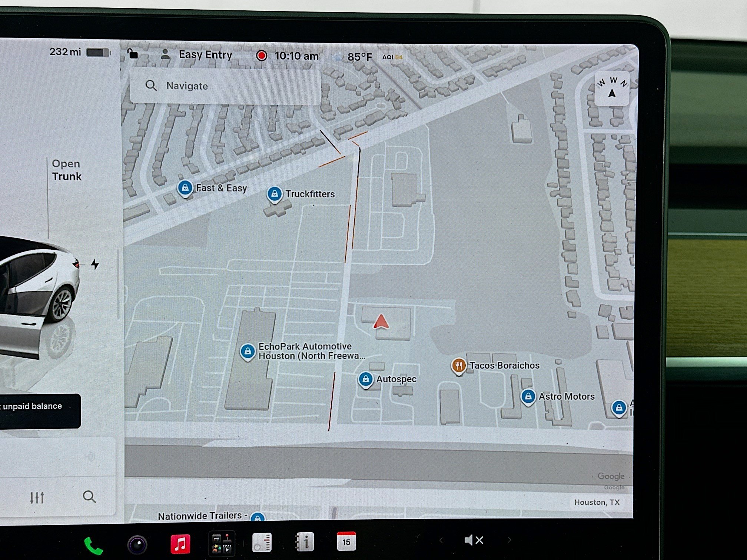
Task: Launch the Apple Music app
Action: click(180, 544)
